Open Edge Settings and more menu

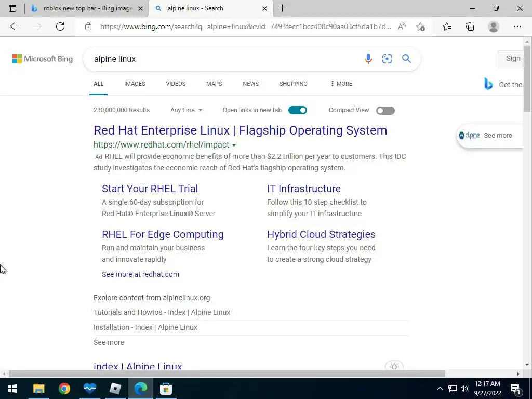517,26
